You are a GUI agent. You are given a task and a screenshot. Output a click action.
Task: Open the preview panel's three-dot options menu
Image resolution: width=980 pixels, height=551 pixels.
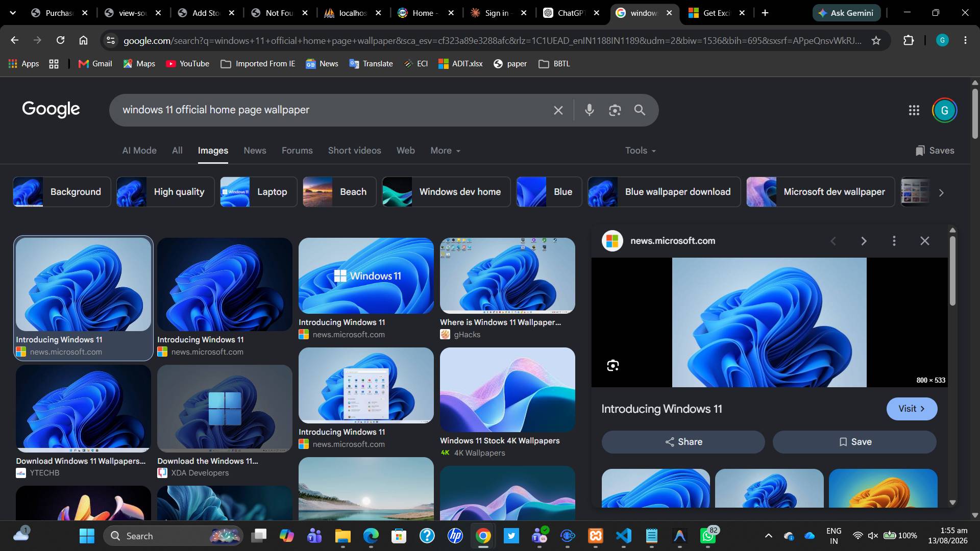[x=894, y=241]
